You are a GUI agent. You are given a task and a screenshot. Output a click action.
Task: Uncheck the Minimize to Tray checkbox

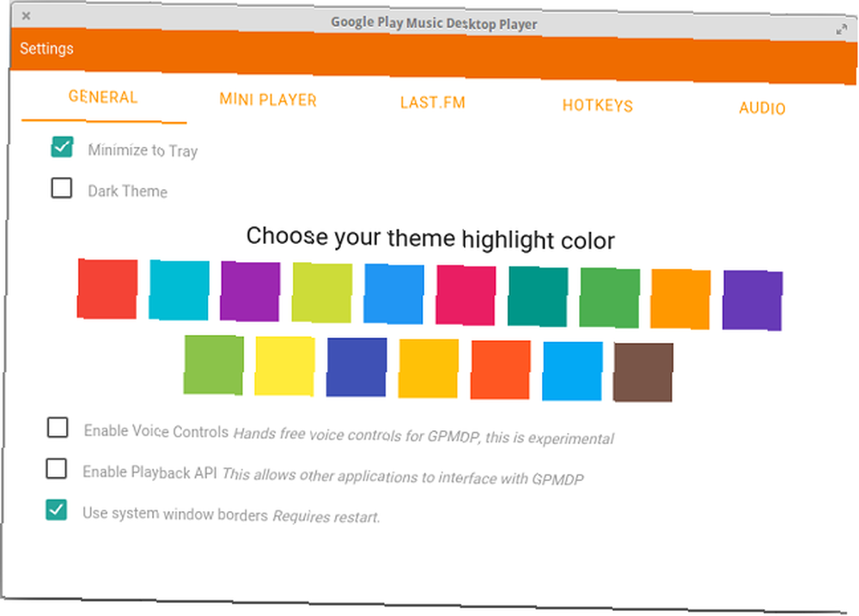tap(62, 148)
